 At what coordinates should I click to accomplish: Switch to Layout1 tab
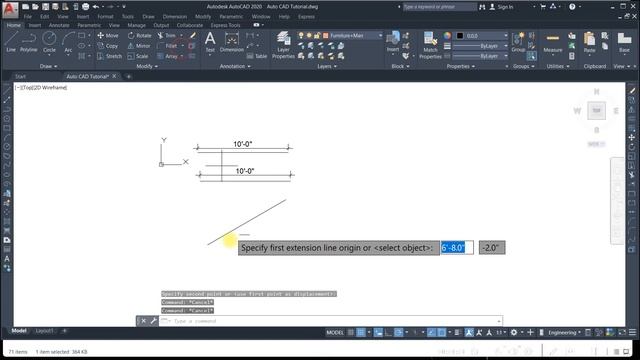44,331
